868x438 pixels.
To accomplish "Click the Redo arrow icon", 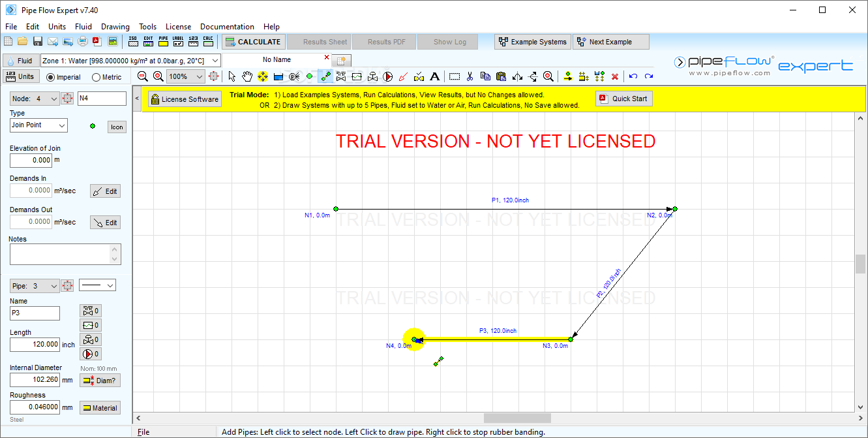I will pos(649,76).
